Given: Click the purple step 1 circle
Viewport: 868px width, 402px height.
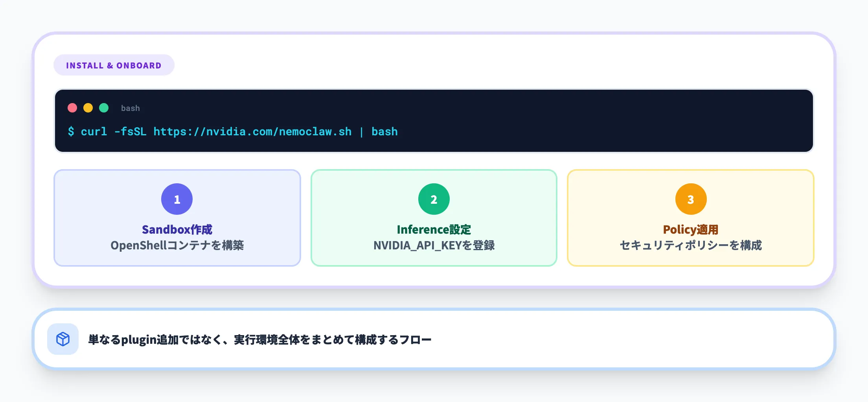Looking at the screenshot, I should [177, 199].
